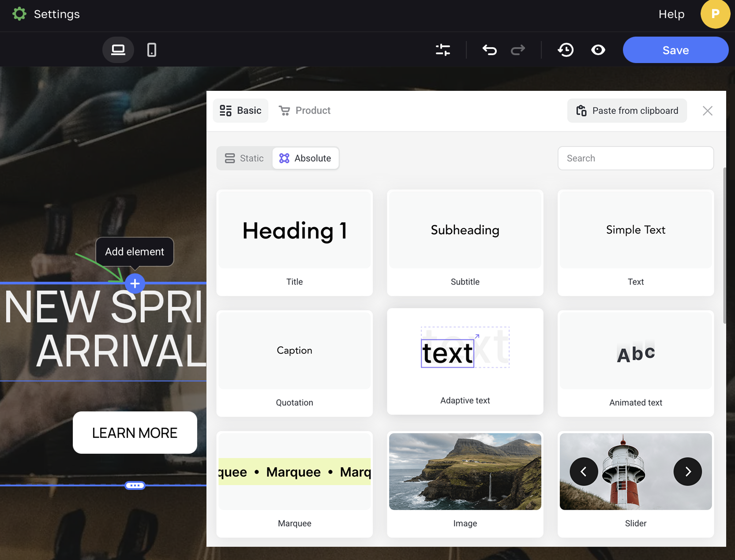Add the Marquee element
This screenshot has width=735, height=560.
(294, 484)
